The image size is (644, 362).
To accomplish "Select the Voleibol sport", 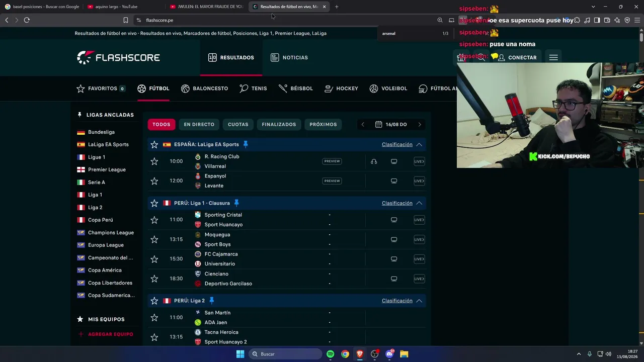I will pyautogui.click(x=388, y=88).
